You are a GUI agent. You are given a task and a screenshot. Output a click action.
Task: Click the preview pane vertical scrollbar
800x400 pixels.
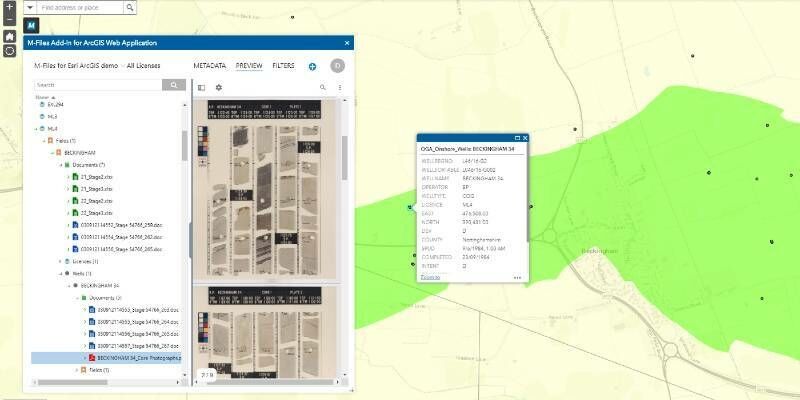pyautogui.click(x=344, y=158)
